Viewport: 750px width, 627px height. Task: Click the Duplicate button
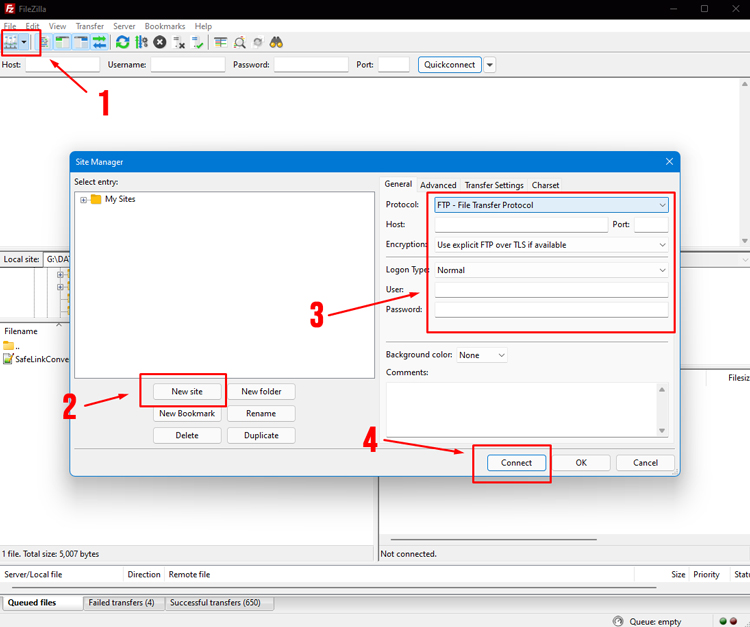[x=261, y=436]
